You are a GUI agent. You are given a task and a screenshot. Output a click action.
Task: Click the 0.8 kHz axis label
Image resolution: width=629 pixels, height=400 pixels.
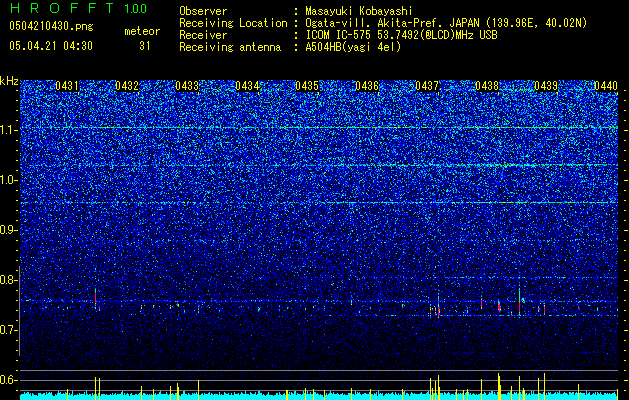7,280
